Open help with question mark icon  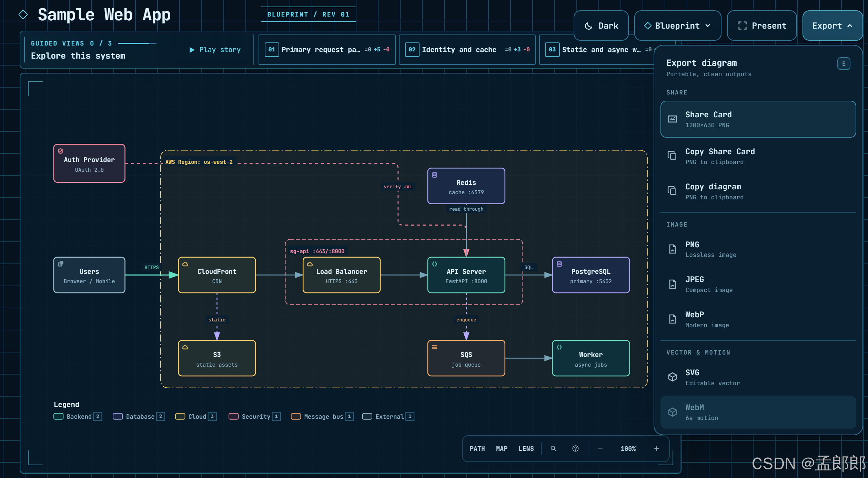tap(575, 449)
